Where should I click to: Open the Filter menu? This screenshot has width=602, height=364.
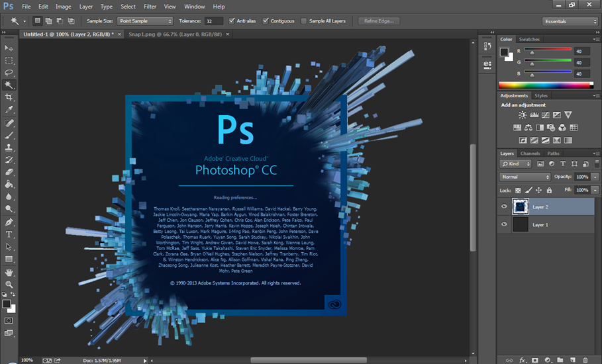[x=150, y=7]
